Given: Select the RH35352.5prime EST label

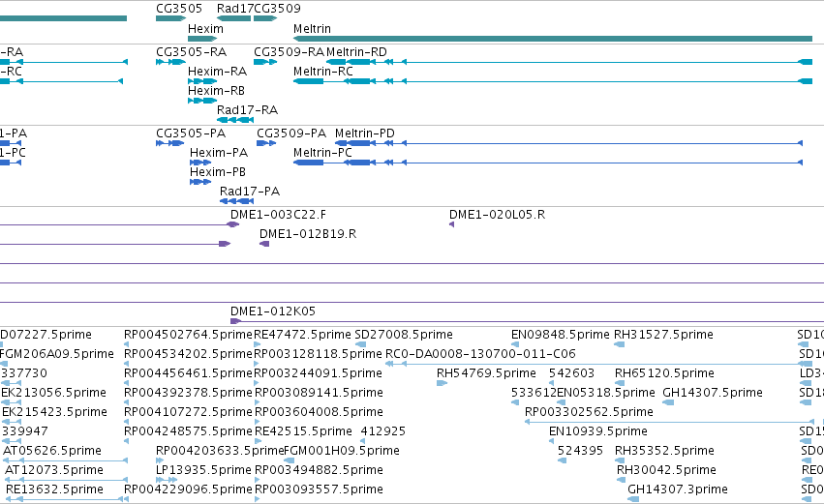Looking at the screenshot, I should pyautogui.click(x=664, y=451).
